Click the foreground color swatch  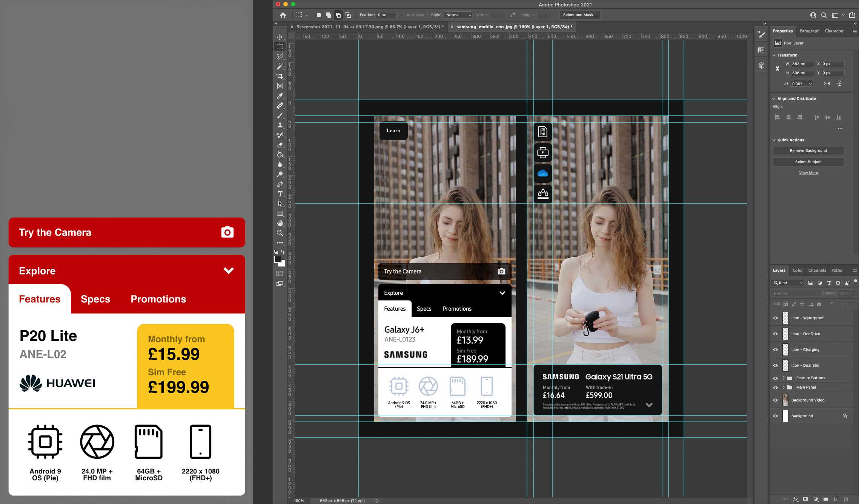pos(277,259)
